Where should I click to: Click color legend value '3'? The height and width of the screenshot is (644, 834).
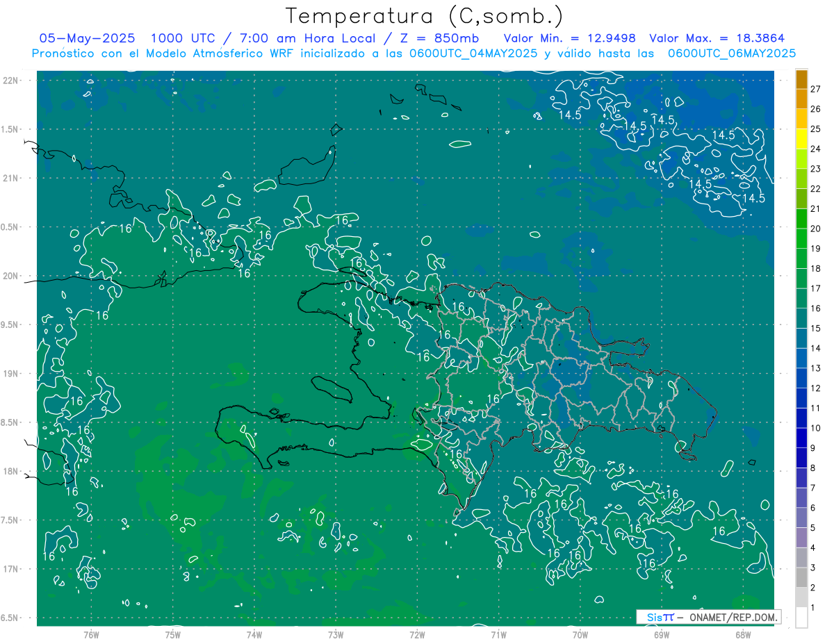[x=813, y=568]
